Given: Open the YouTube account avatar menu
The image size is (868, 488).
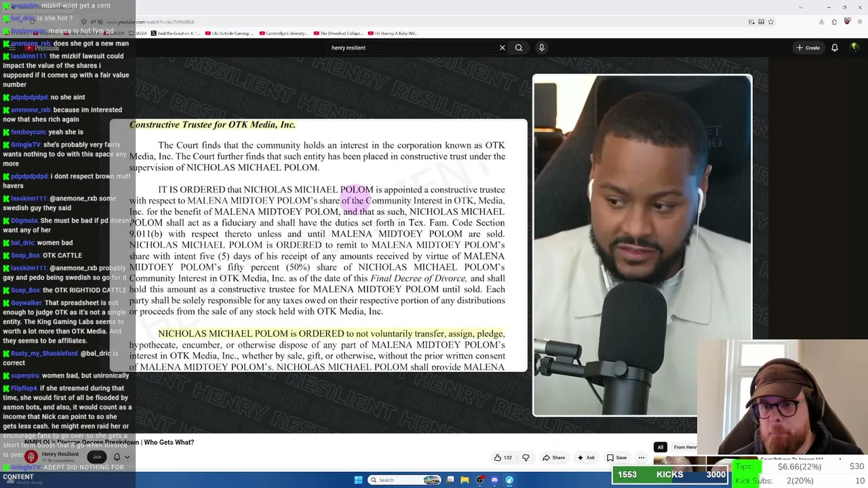Looking at the screenshot, I should coord(856,47).
